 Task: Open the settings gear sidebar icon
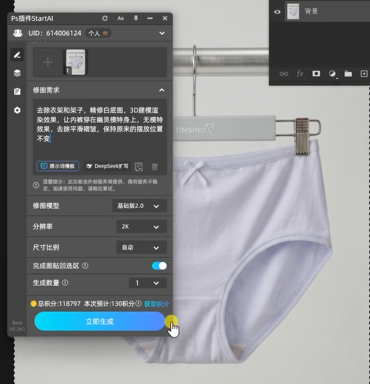17,110
